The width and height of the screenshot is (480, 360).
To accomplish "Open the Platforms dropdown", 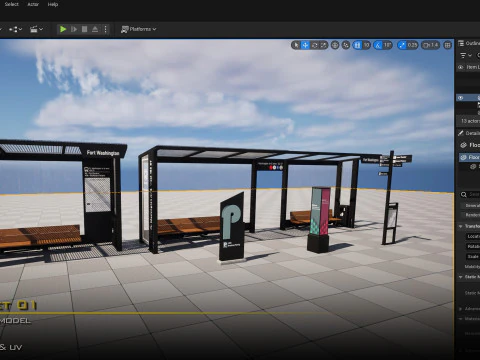I will 139,29.
